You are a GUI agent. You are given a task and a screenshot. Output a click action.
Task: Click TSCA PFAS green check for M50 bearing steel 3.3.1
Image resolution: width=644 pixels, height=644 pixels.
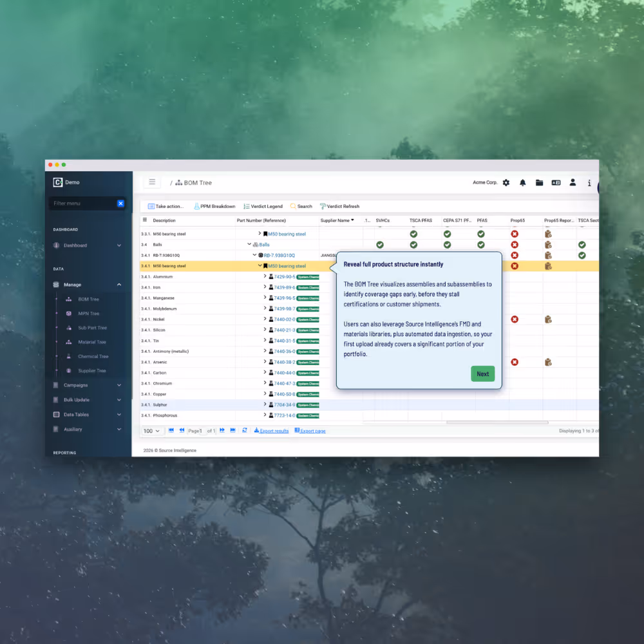point(413,234)
